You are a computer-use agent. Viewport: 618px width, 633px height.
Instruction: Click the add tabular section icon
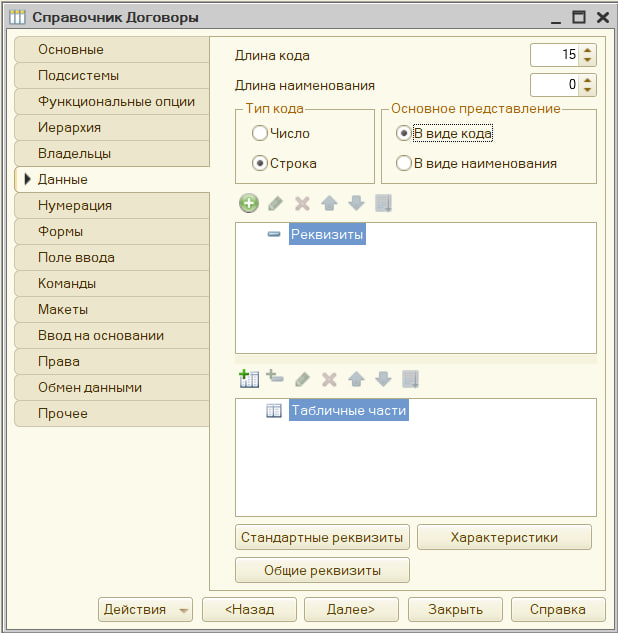pos(249,379)
